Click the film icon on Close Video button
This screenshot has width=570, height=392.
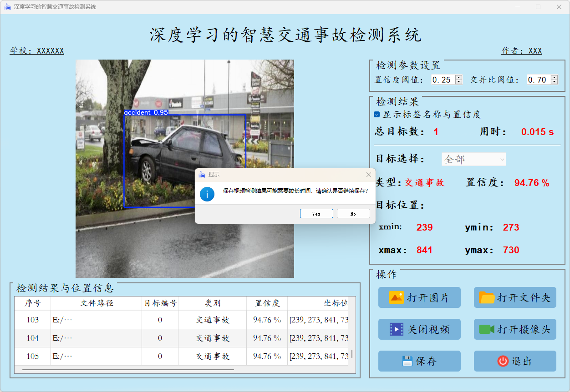pos(396,329)
